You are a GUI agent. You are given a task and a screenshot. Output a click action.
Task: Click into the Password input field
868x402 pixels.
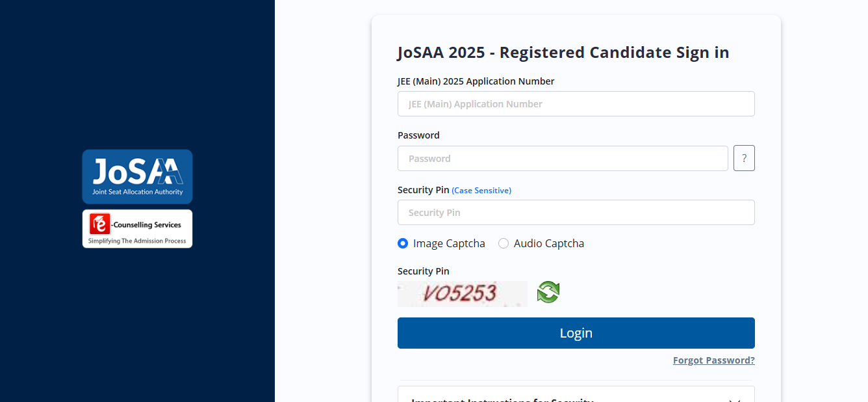(x=562, y=159)
